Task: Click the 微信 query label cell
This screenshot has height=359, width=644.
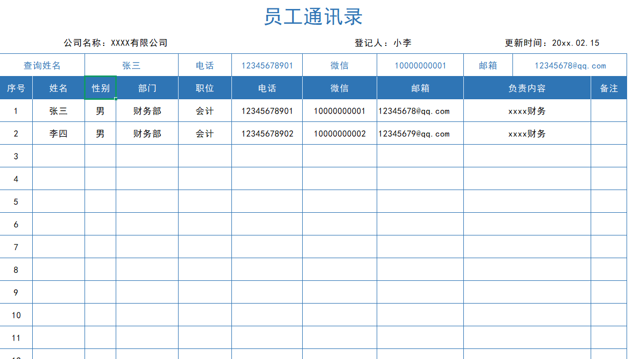Action: [339, 65]
